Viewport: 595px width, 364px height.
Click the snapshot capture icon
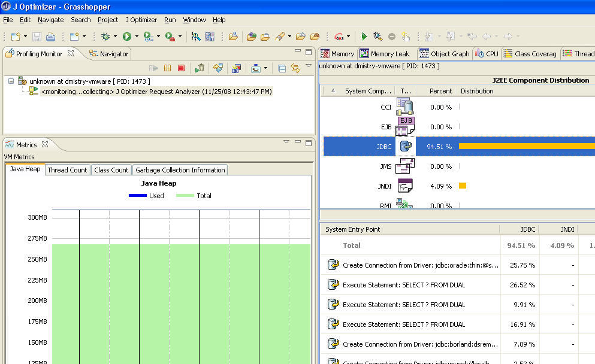[x=237, y=68]
